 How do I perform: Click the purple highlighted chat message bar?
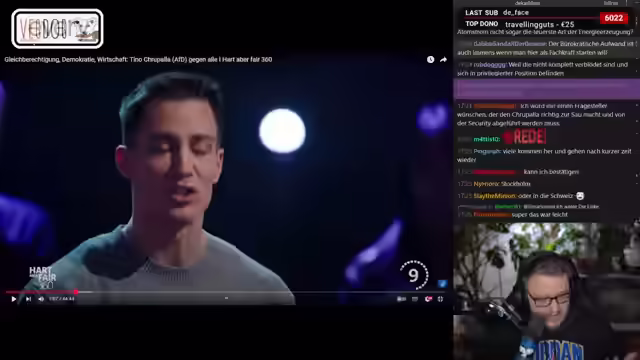point(547,89)
